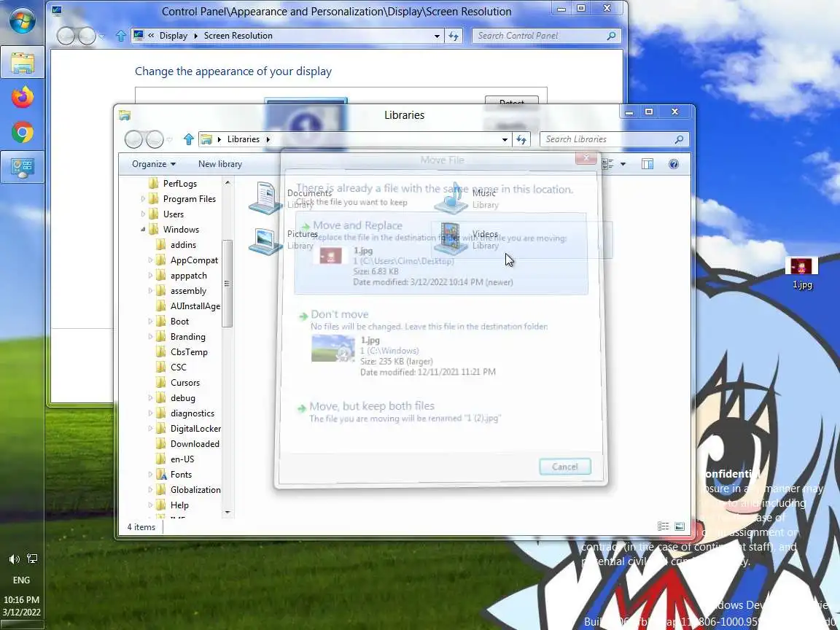Click New library in the toolbar

click(220, 164)
